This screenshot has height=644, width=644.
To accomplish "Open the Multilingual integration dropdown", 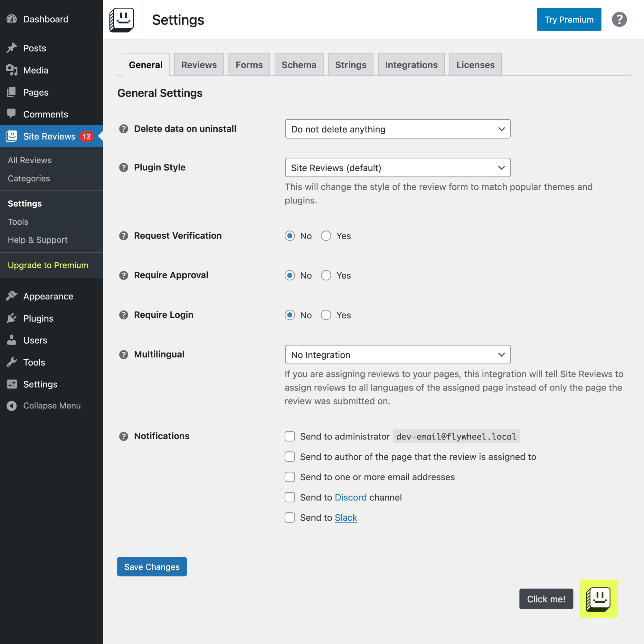I will pos(397,355).
